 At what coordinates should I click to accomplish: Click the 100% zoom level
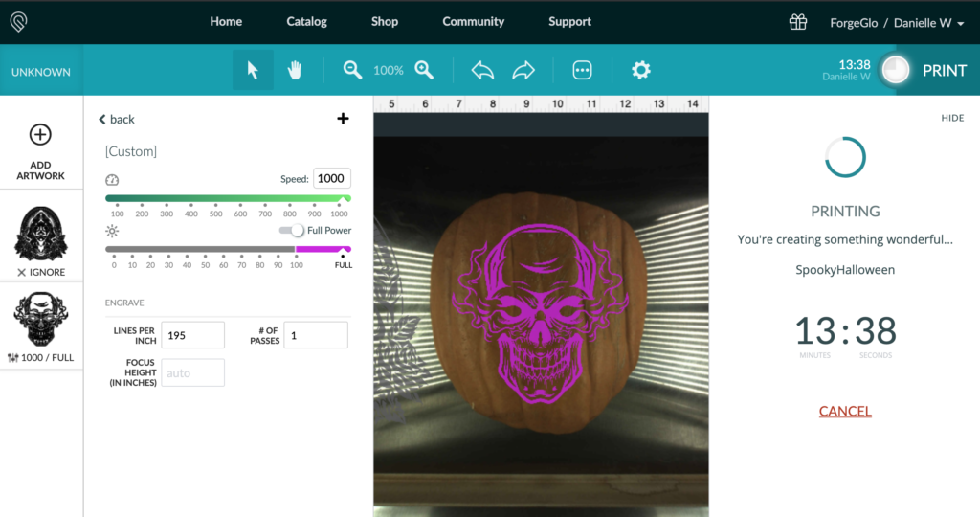pyautogui.click(x=389, y=70)
